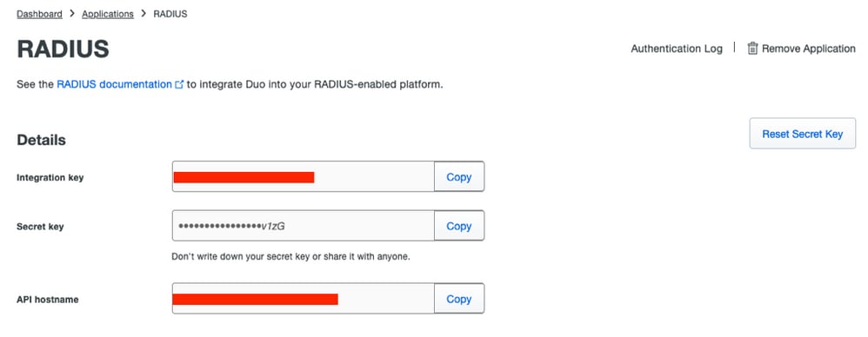This screenshot has height=337, width=868.
Task: Click the Reset Secret Key button
Action: [802, 134]
